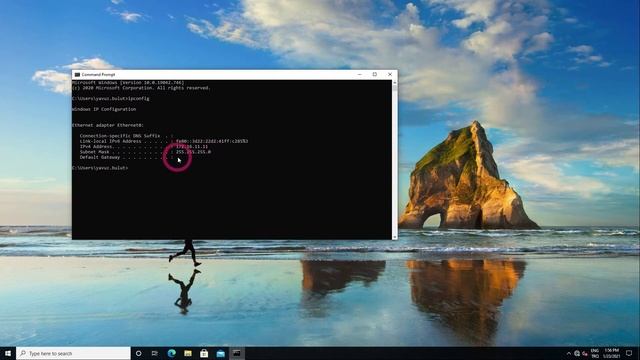This screenshot has width=640, height=360.
Task: Minimize the Command Prompt window
Action: click(x=359, y=75)
